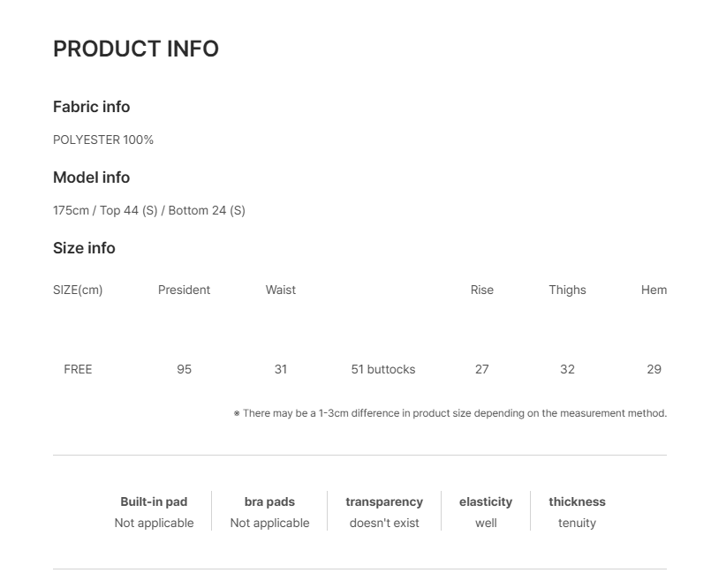Viewport: 711px width, 588px height.
Task: Click the PRODUCT INFO heading
Action: click(136, 49)
